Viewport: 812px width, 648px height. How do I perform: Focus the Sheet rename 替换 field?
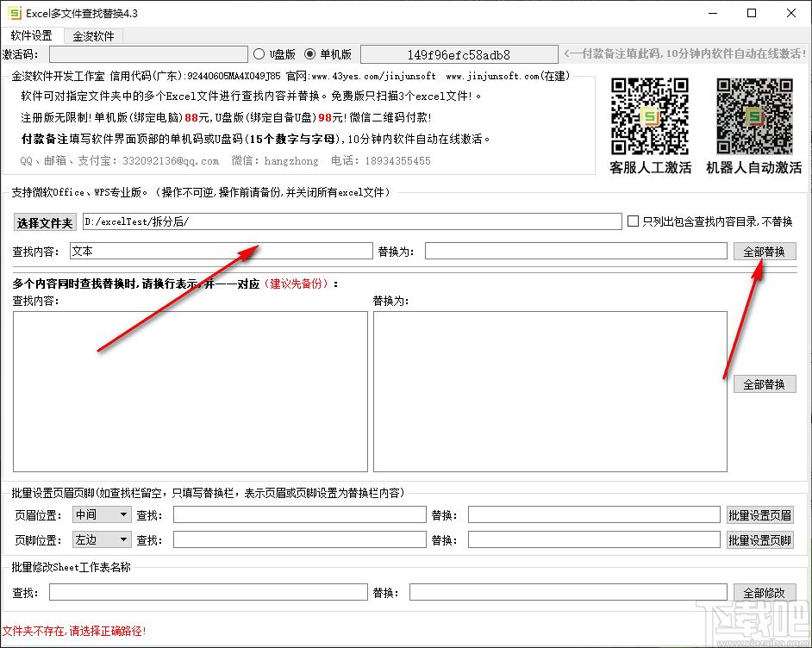(568, 592)
